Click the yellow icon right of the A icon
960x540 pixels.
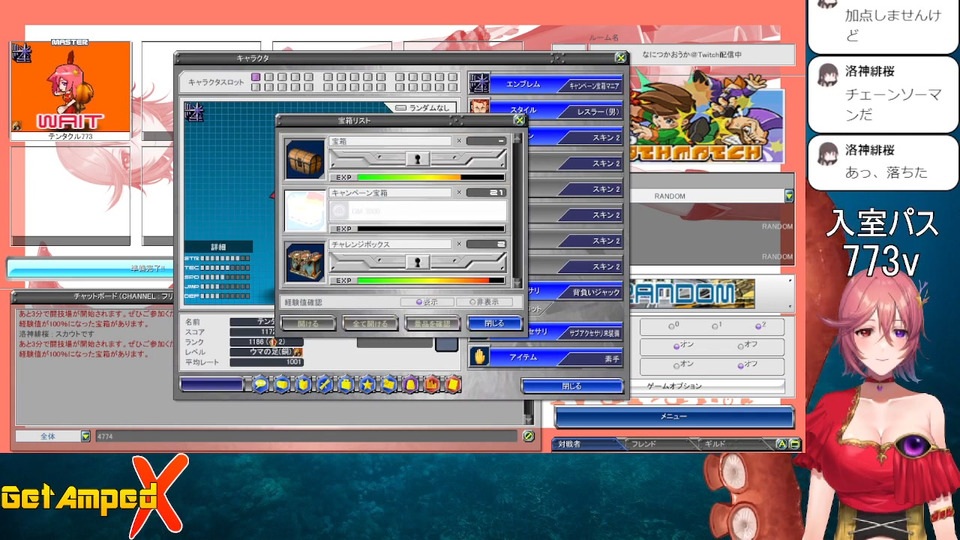[795, 444]
